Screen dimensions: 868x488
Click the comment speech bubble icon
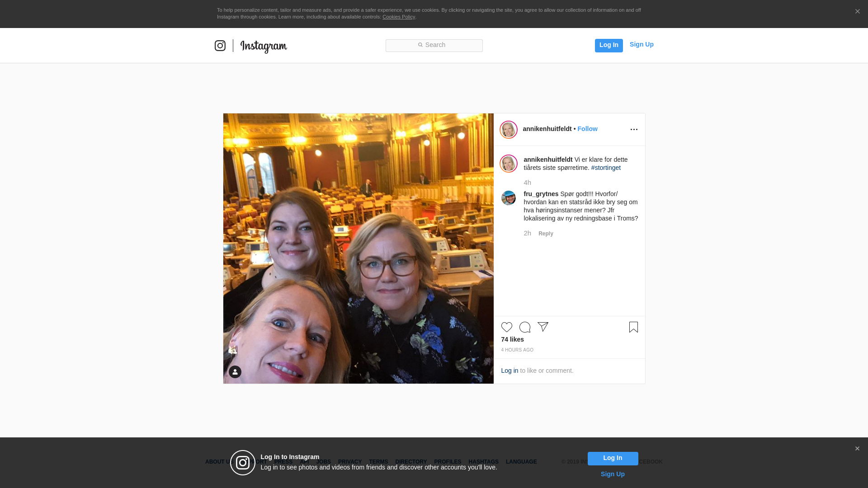pyautogui.click(x=525, y=327)
